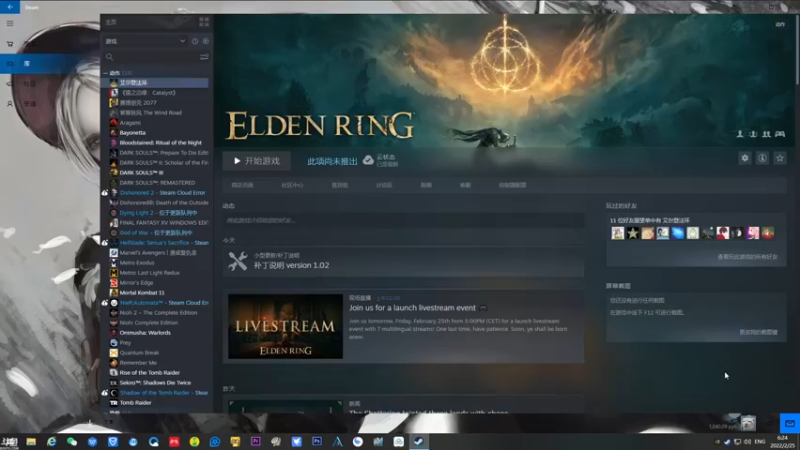Open game settings gear icon
The image size is (800, 450).
[x=745, y=158]
